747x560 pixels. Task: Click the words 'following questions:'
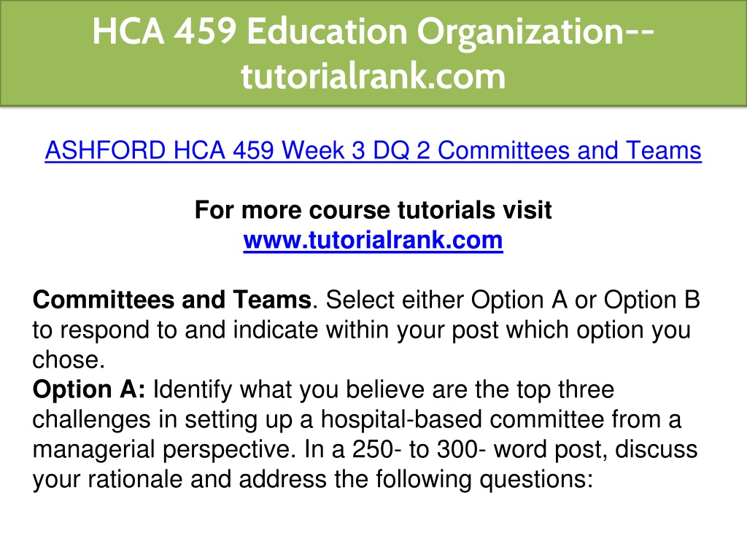point(484,479)
